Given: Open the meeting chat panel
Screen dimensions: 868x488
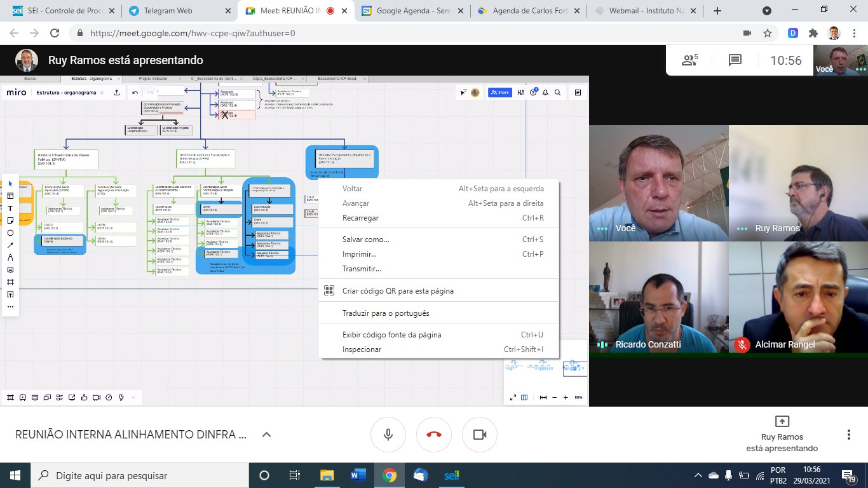Looking at the screenshot, I should 735,60.
